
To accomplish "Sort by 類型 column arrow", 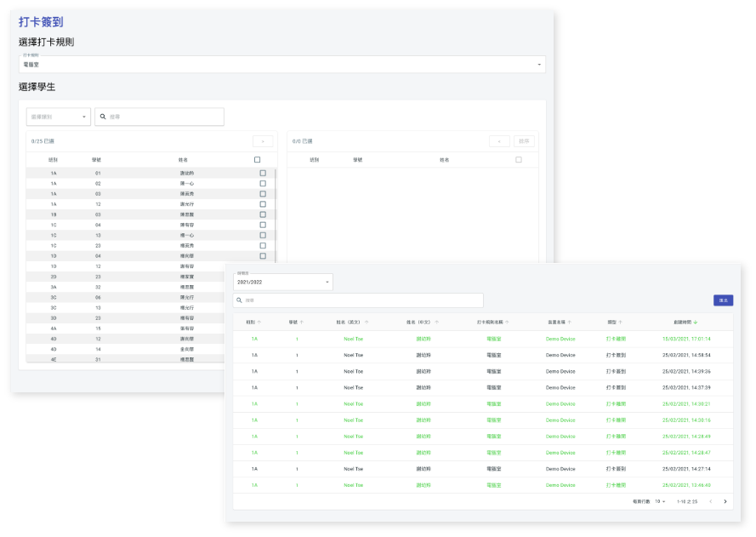I will tap(621, 323).
